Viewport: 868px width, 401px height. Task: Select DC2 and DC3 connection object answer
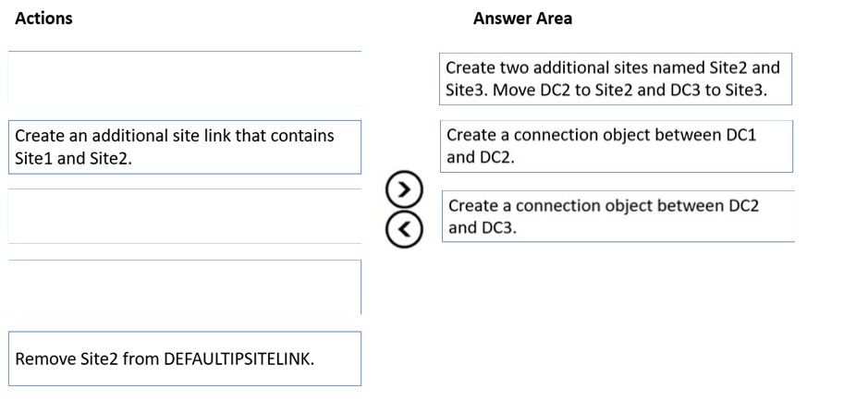coord(617,216)
